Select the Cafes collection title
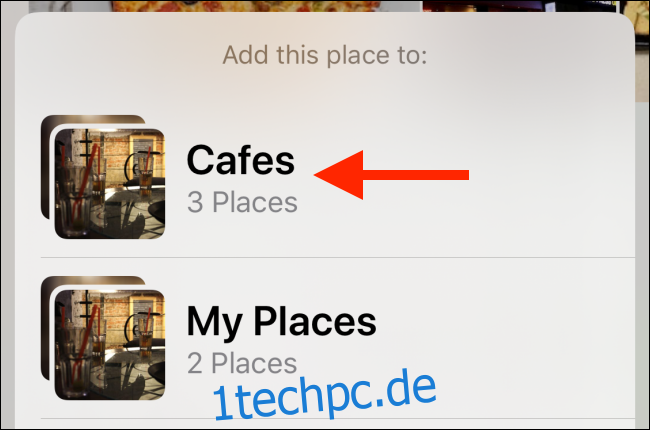Viewport: 650px width, 430px height. (240, 160)
